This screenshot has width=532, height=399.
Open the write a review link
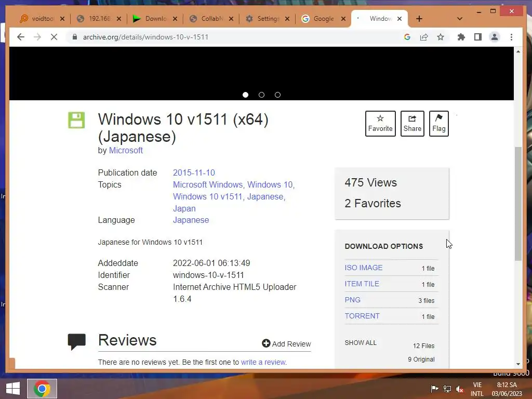pyautogui.click(x=263, y=362)
